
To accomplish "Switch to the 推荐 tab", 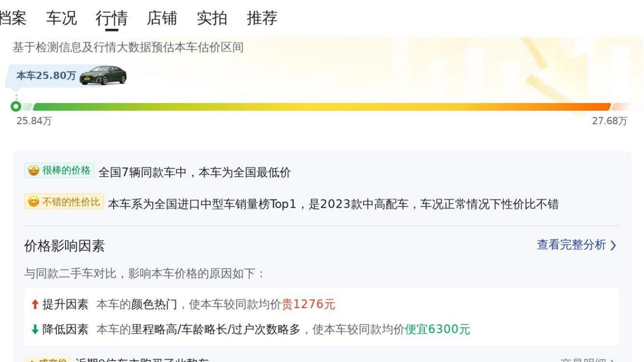I will pyautogui.click(x=262, y=18).
